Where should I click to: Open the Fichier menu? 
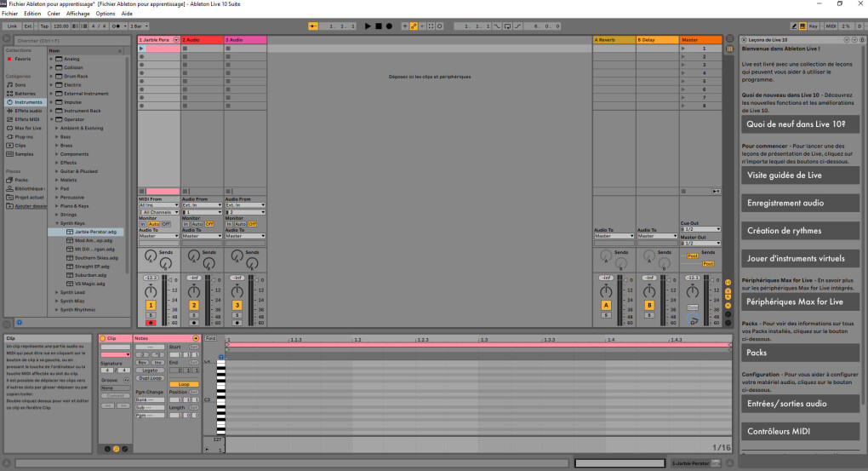click(9, 14)
